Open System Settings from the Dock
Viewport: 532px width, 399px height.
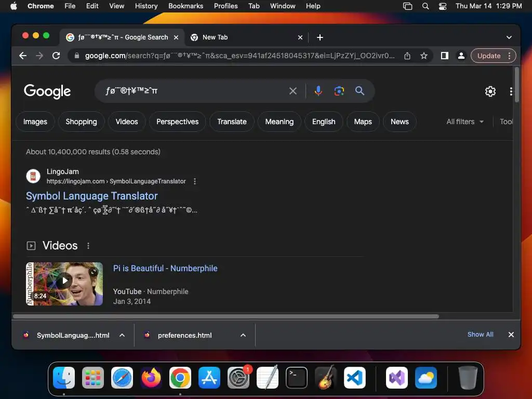click(x=238, y=378)
